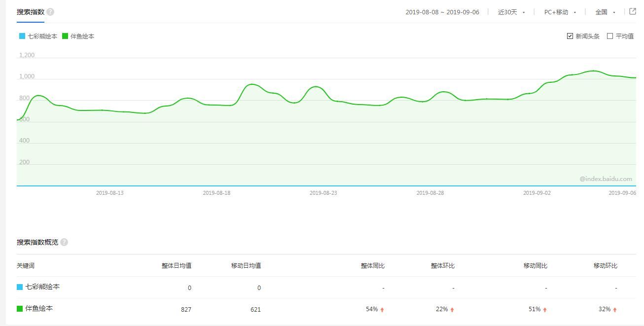
Task: Open the 全国 region dropdown
Action: pos(606,12)
